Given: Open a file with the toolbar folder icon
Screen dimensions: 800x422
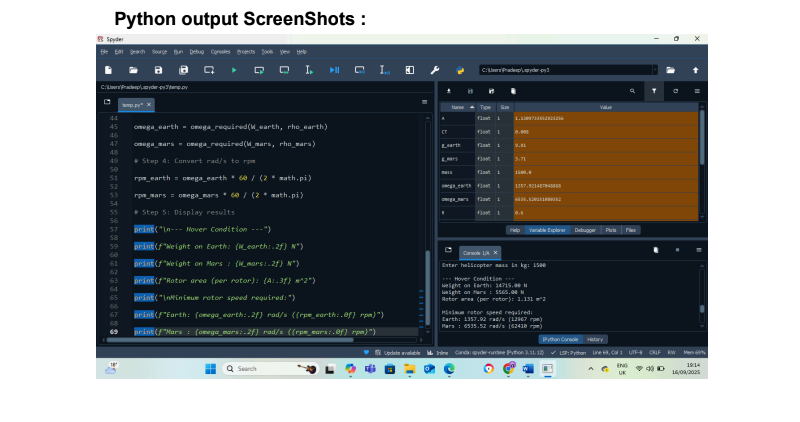Looking at the screenshot, I should click(133, 70).
